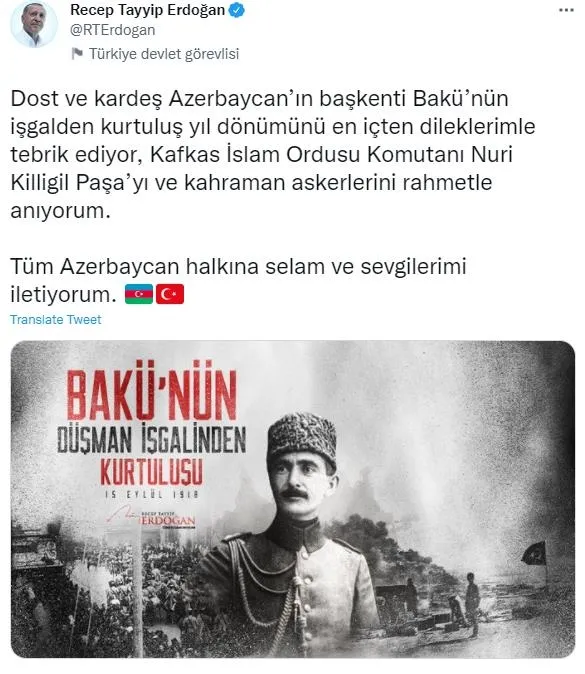Click the blue verified badge icon

pyautogui.click(x=236, y=10)
